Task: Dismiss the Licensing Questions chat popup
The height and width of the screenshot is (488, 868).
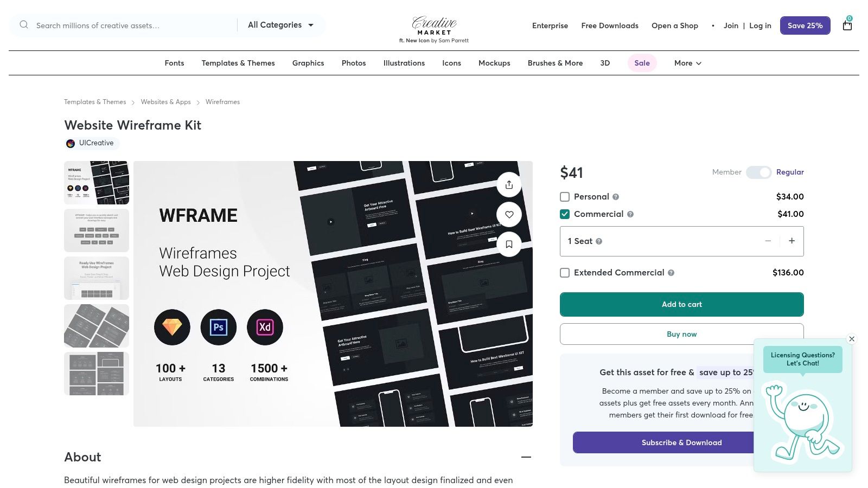Action: 852,339
